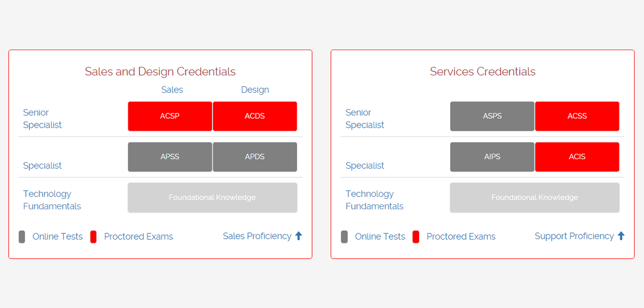Open the ASPS senior specialist credential
Image resolution: width=644 pixels, height=308 pixels.
point(492,116)
